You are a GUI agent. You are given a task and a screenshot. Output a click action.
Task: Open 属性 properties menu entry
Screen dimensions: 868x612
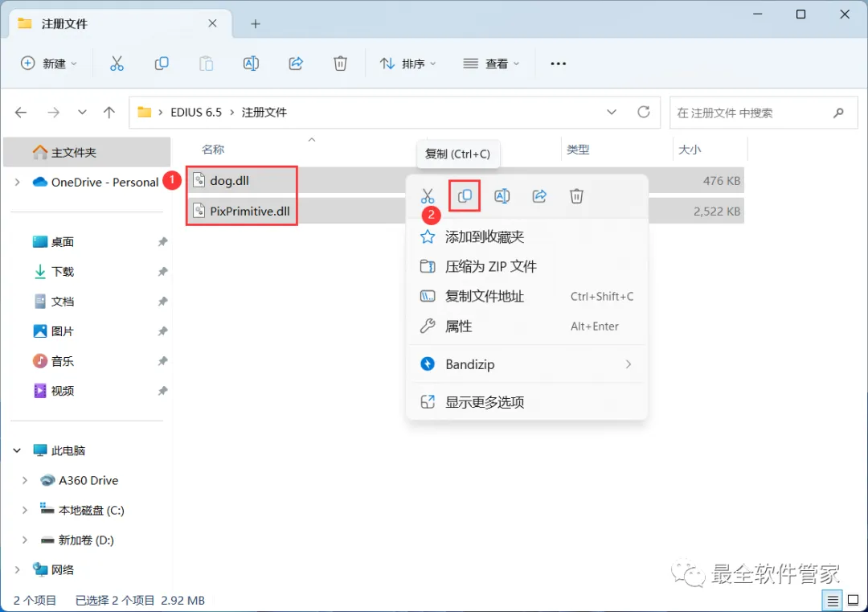(x=527, y=327)
